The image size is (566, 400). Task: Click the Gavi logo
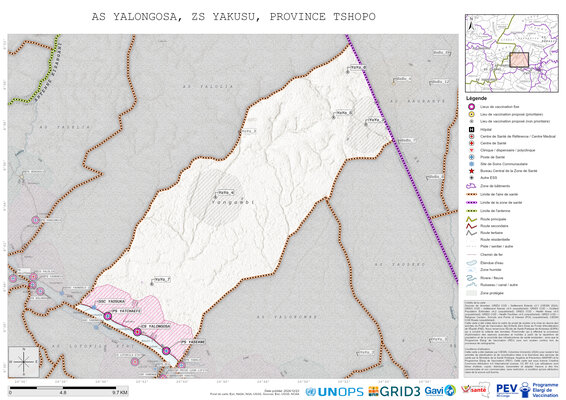(440, 391)
